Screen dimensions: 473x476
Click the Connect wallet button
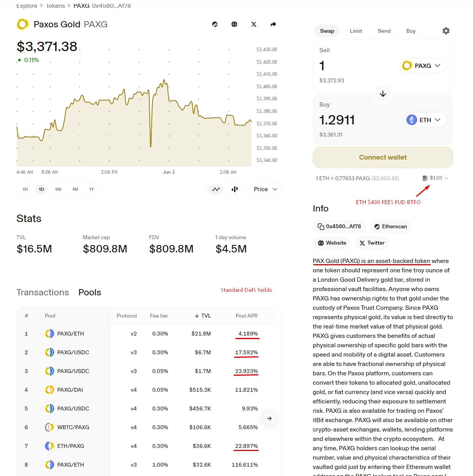click(383, 157)
